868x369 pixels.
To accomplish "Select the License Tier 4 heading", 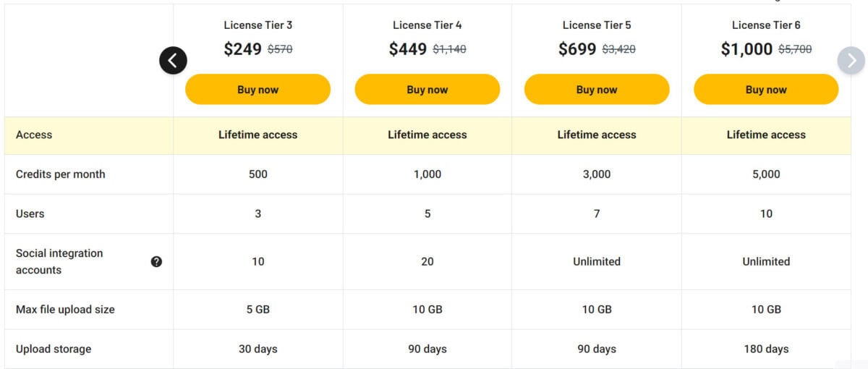I will (427, 25).
